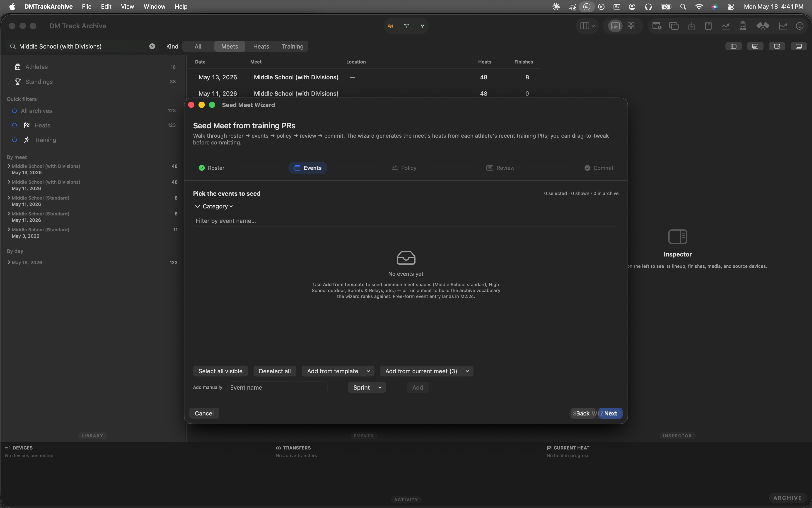Click the search field in main window
Viewport: 812px width, 508px height.
click(x=82, y=46)
